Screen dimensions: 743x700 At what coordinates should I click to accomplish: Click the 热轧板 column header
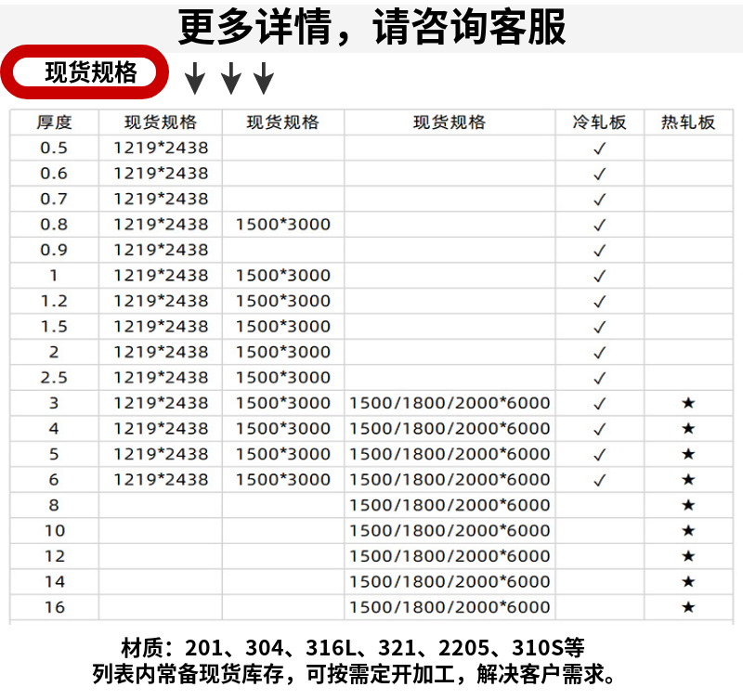[x=688, y=123]
